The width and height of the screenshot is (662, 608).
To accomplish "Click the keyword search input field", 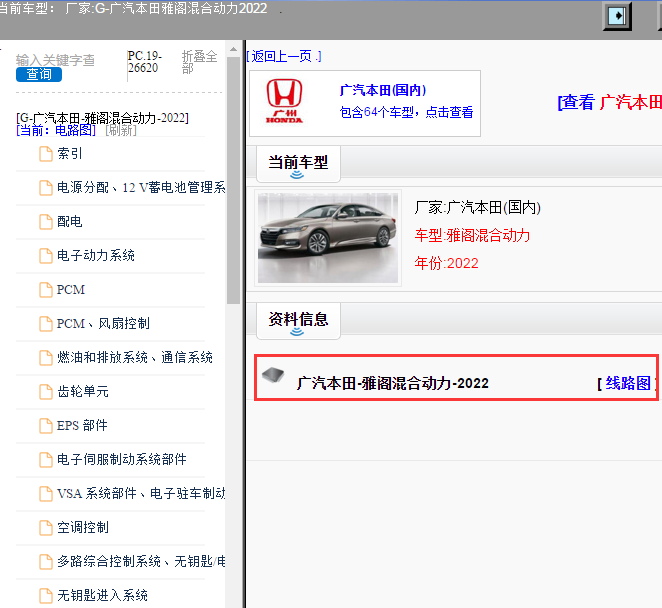I will (55, 60).
